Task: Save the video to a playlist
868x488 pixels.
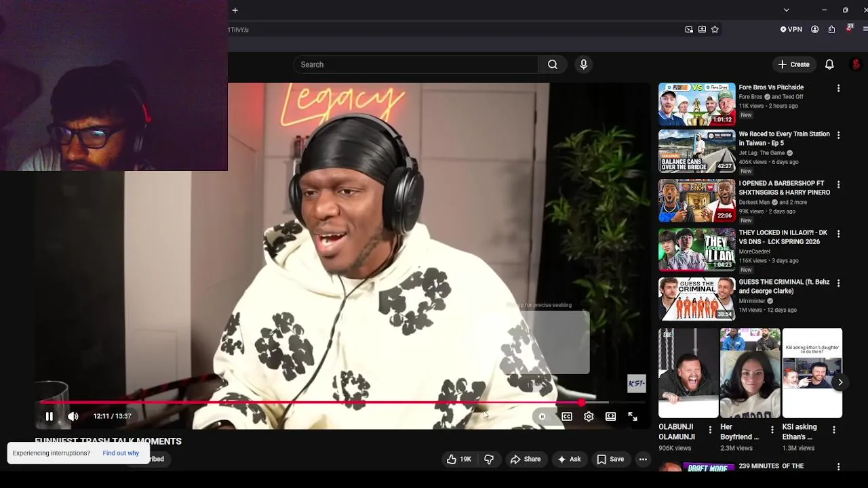Action: click(x=610, y=459)
